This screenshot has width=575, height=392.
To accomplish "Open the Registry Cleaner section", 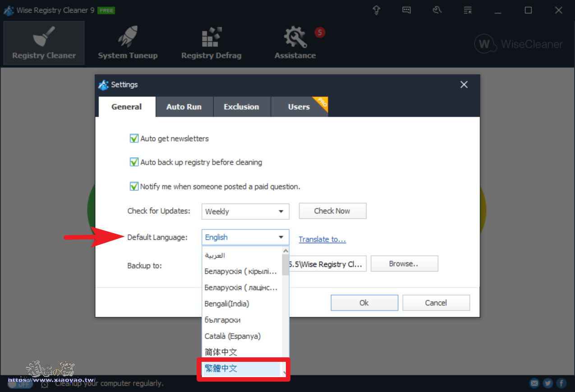I will [x=44, y=43].
